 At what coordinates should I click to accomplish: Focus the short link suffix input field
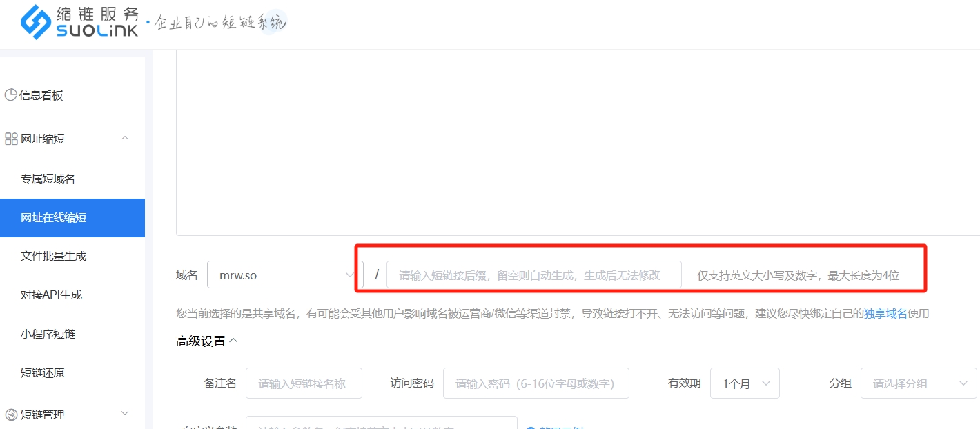click(x=533, y=275)
